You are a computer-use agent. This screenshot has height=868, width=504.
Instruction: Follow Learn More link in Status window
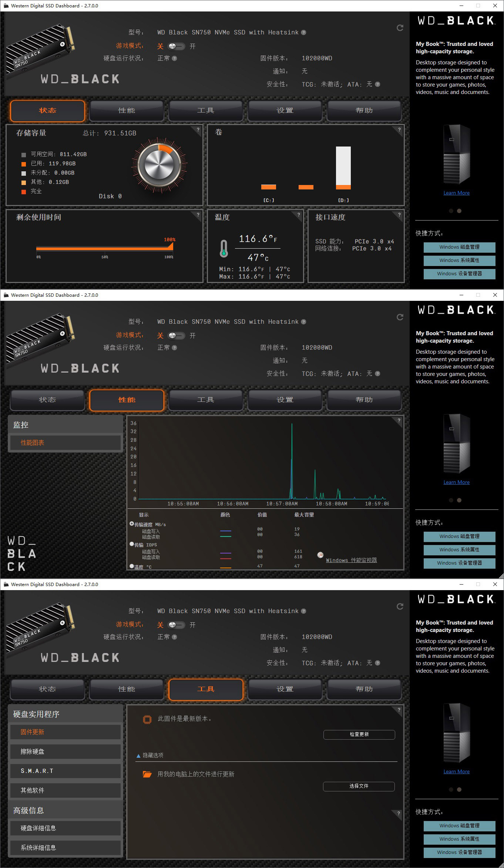coord(457,193)
